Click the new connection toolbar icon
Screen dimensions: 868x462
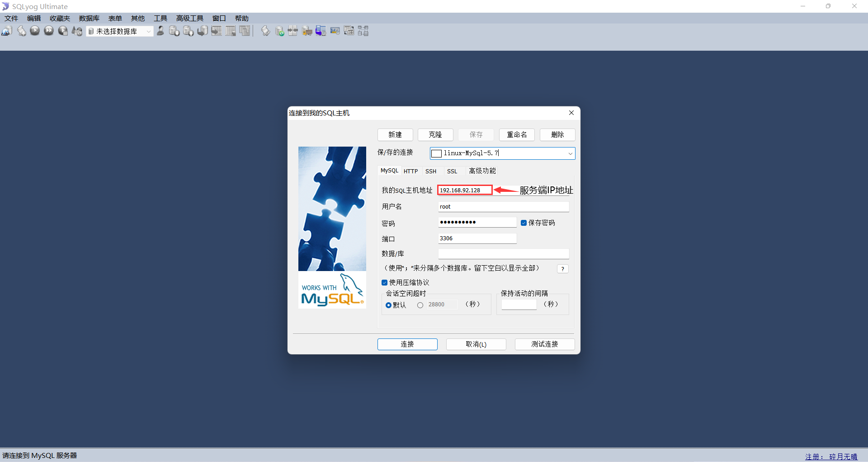[7, 31]
